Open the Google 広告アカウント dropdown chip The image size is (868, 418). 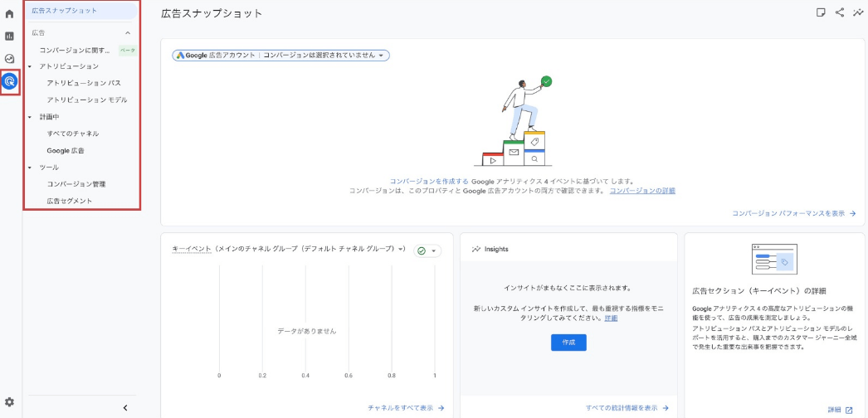[280, 56]
